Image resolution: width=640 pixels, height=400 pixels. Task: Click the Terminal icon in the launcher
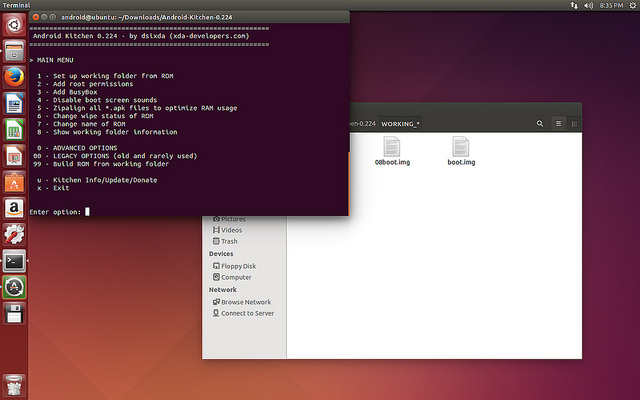(x=14, y=261)
